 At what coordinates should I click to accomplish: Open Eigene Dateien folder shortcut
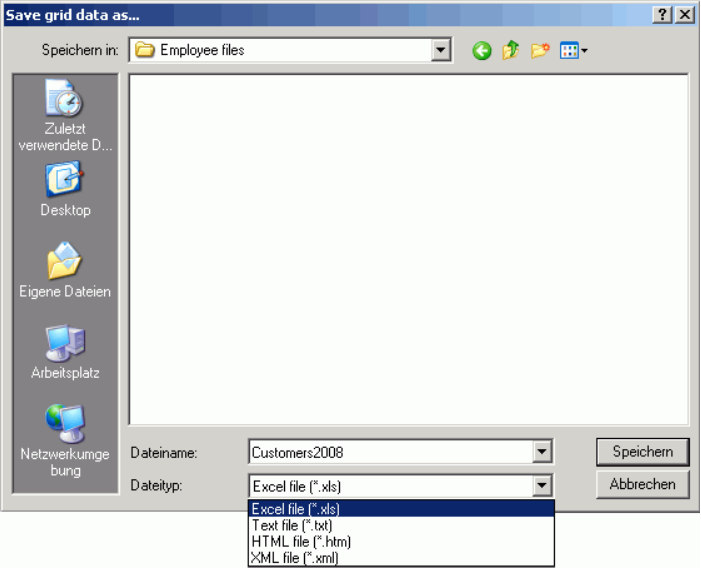click(x=65, y=270)
